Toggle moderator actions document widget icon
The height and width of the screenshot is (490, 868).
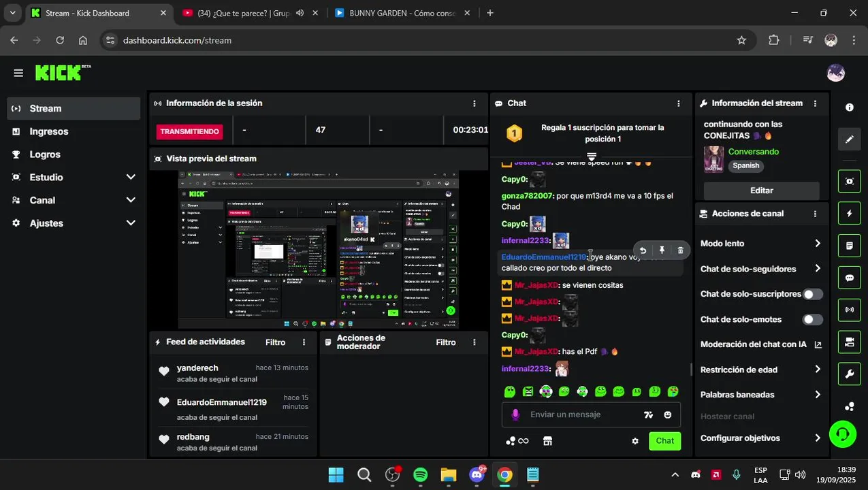(850, 245)
